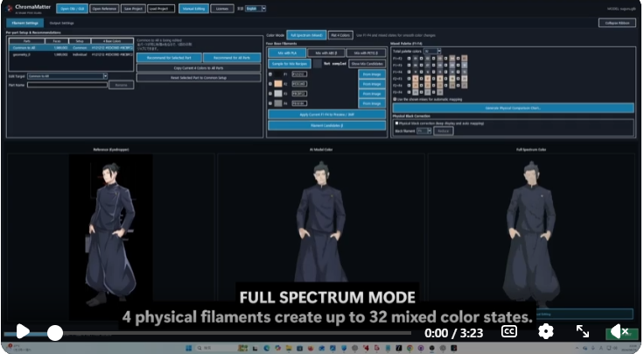This screenshot has width=644, height=354.
Task: Enter fullscreen video mode
Action: (x=583, y=331)
